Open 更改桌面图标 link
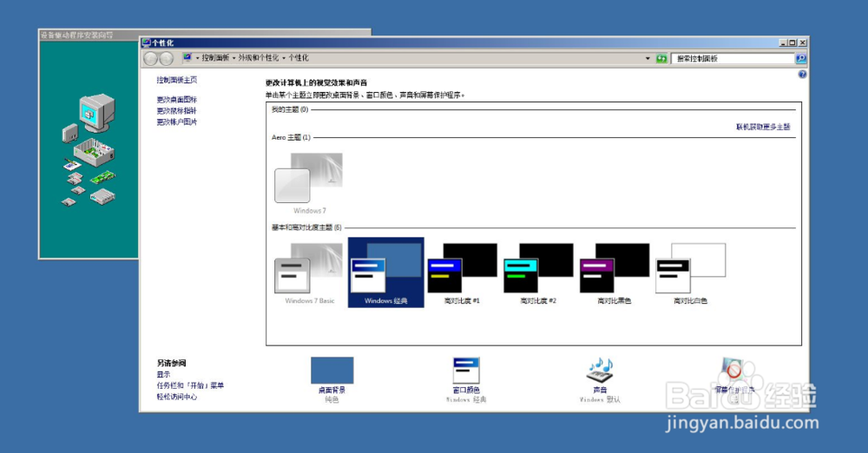868x453 pixels. [176, 100]
